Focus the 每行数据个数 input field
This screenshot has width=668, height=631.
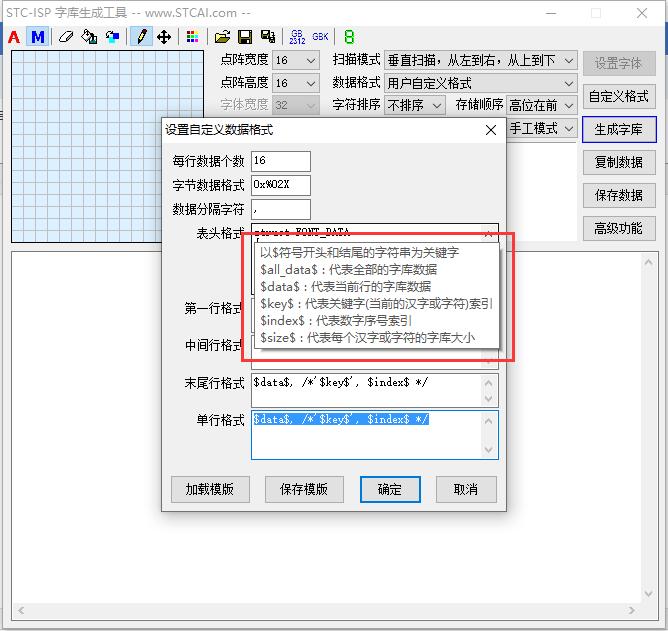[281, 161]
